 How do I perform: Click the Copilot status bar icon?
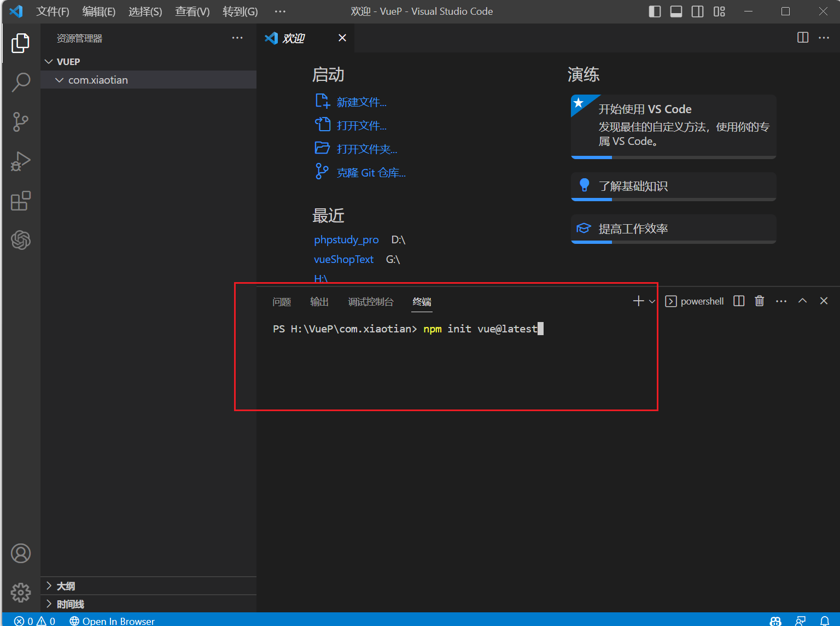point(775,621)
